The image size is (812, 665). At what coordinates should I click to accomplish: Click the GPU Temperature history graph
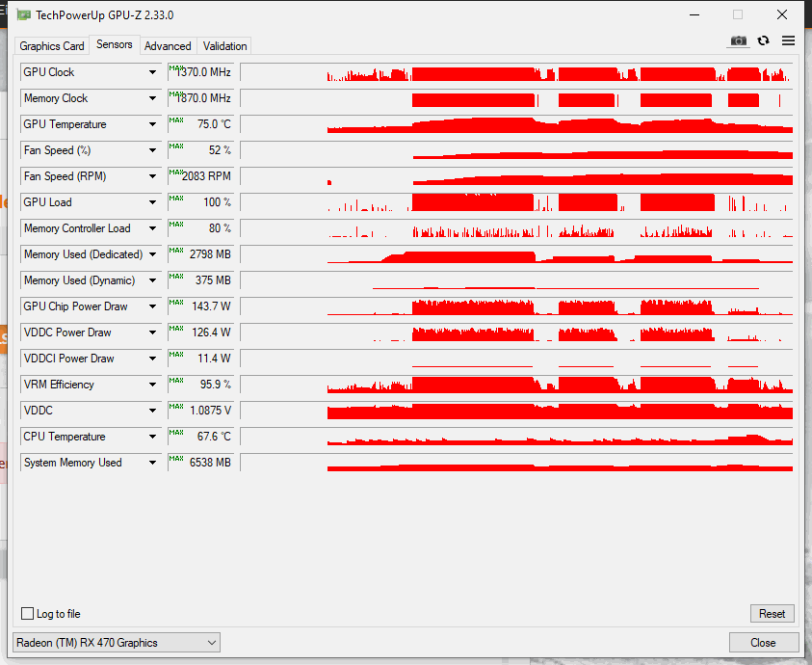pos(516,124)
